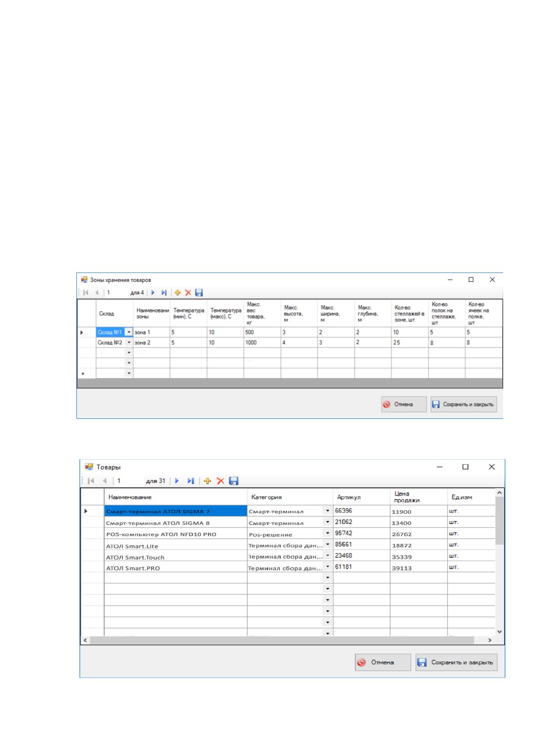The height and width of the screenshot is (756, 535).
Task: Save data via diskette icon in Товары
Action: click(234, 481)
